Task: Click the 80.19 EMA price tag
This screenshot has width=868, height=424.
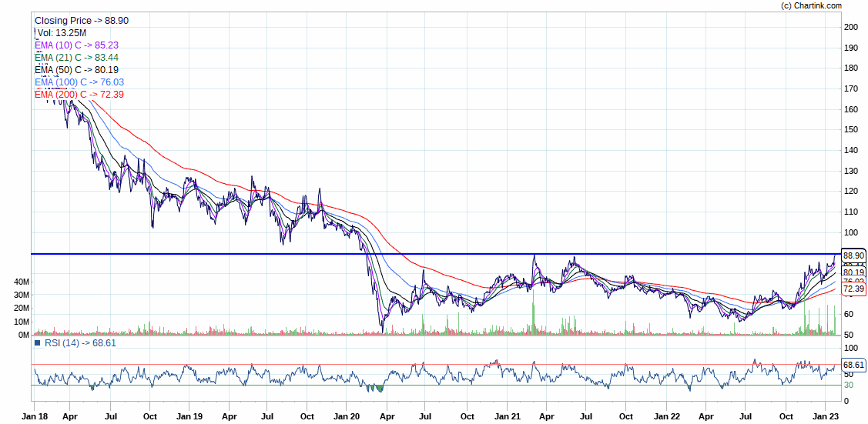Action: coord(853,272)
